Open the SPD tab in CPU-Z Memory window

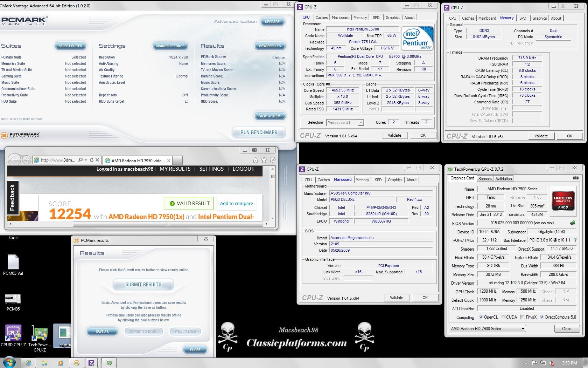(x=523, y=18)
